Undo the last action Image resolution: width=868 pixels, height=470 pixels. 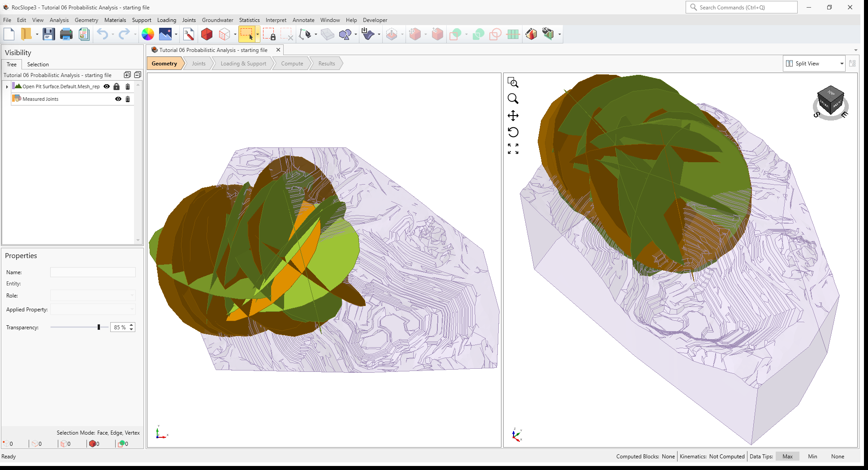(x=103, y=34)
